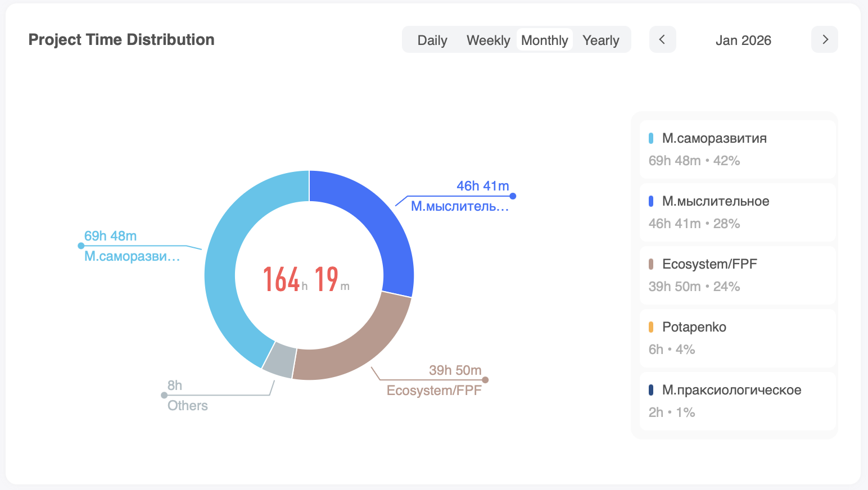The width and height of the screenshot is (868, 490).
Task: Open the М.мыслительное legend entry
Action: tap(737, 212)
